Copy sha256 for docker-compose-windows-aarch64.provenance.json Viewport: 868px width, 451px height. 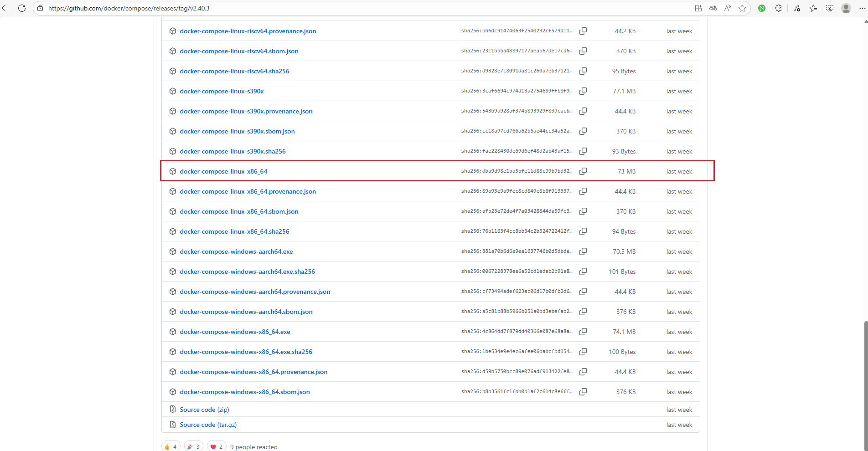[x=583, y=292]
